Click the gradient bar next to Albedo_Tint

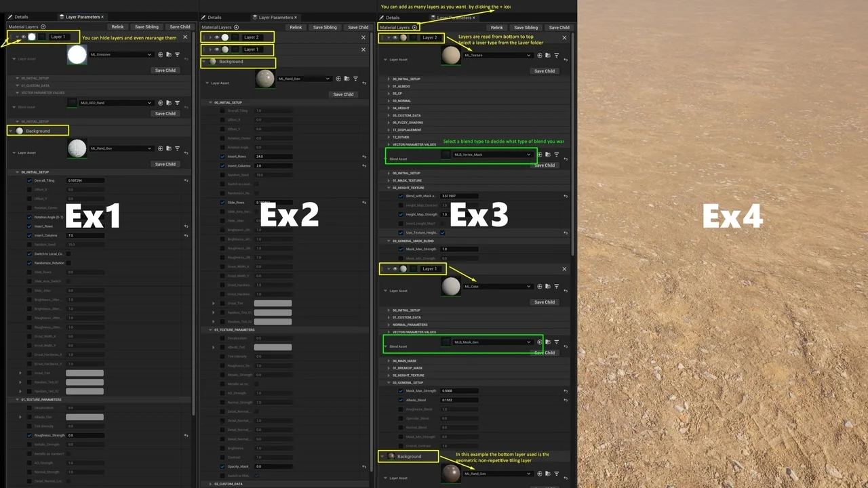pyautogui.click(x=273, y=347)
